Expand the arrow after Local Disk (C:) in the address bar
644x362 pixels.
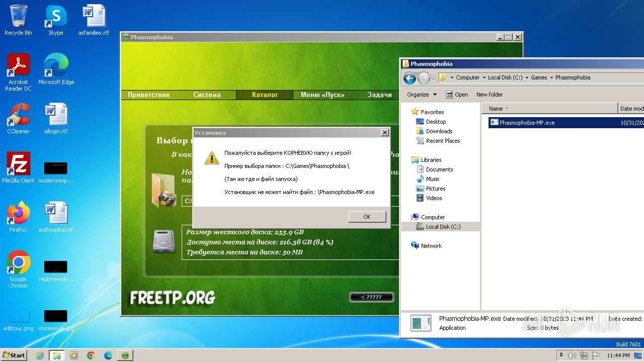click(x=527, y=77)
